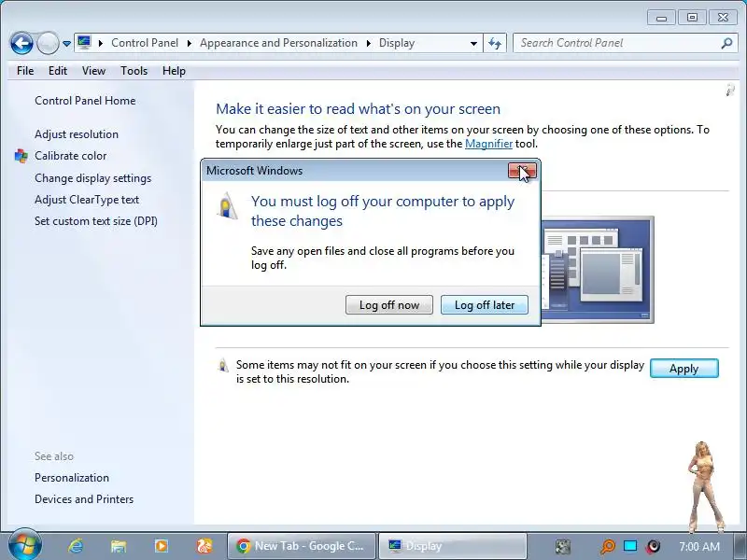This screenshot has width=747, height=560.
Task: Click Control Panel in breadcrumb
Action: tap(145, 43)
